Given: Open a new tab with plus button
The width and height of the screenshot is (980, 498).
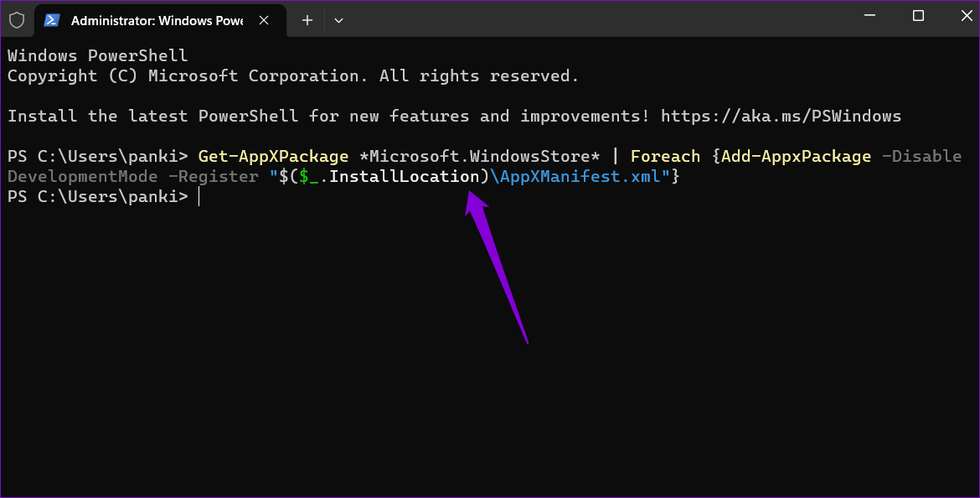Looking at the screenshot, I should [x=307, y=20].
